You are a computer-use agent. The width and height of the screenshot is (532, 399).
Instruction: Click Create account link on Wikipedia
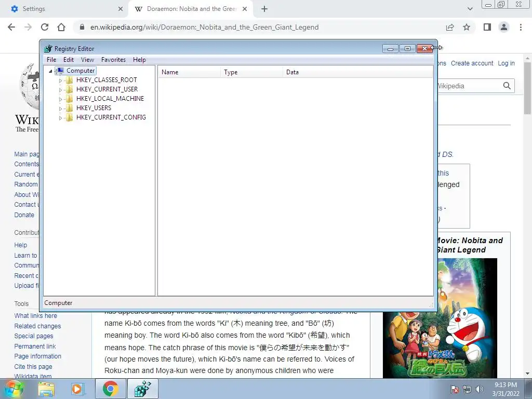tap(472, 63)
